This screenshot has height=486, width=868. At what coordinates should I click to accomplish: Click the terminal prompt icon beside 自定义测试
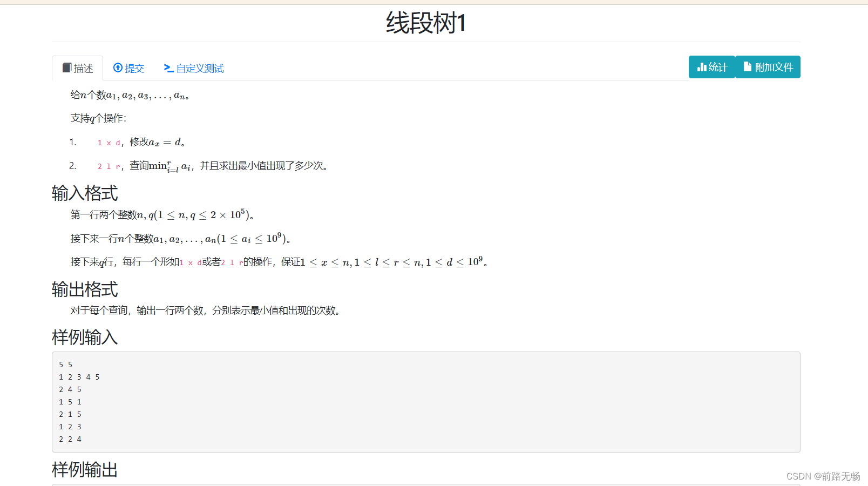(x=168, y=68)
